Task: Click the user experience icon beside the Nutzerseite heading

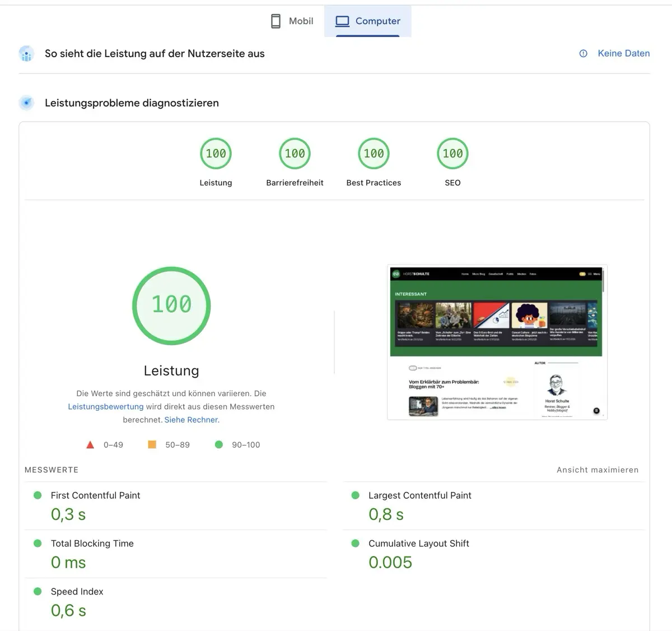Action: [26, 54]
